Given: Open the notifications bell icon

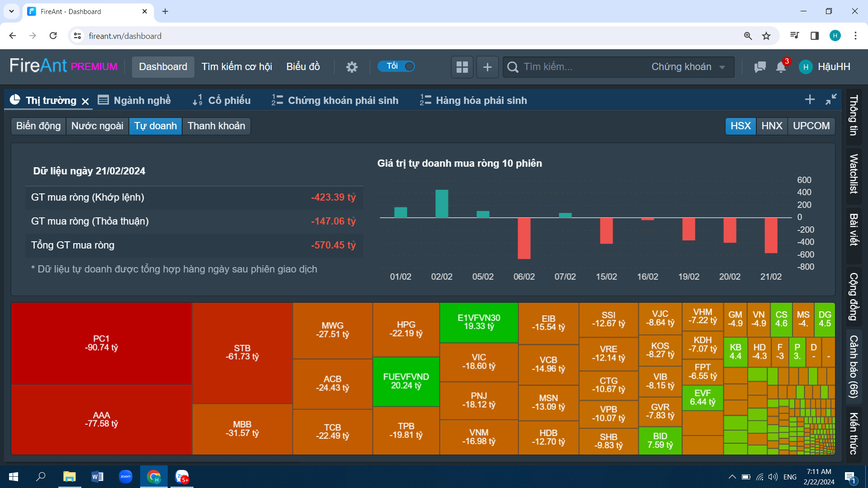Looking at the screenshot, I should [781, 67].
